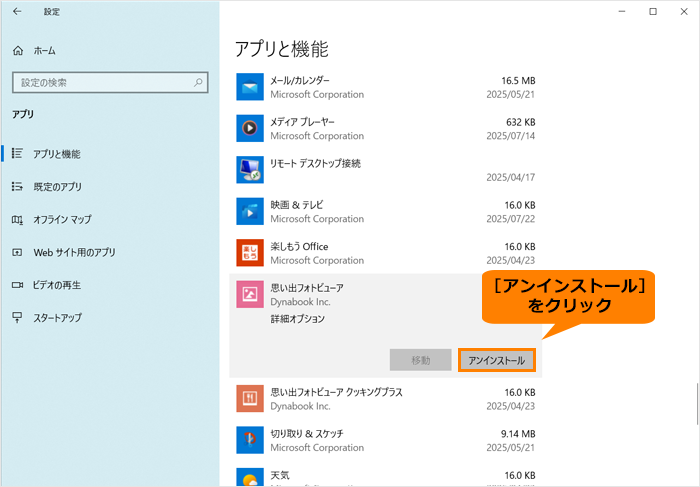Click the Web サイト用のアプリ icon
This screenshot has width=700, height=487.
[17, 252]
